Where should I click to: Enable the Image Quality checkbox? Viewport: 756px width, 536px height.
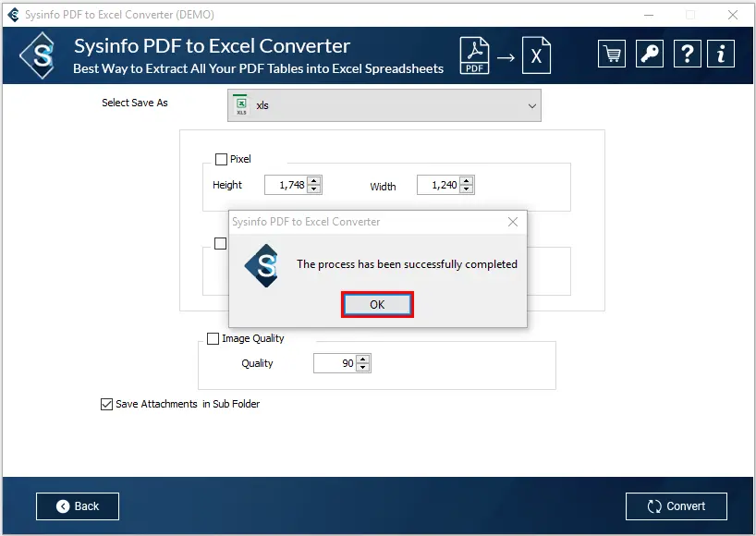click(213, 339)
